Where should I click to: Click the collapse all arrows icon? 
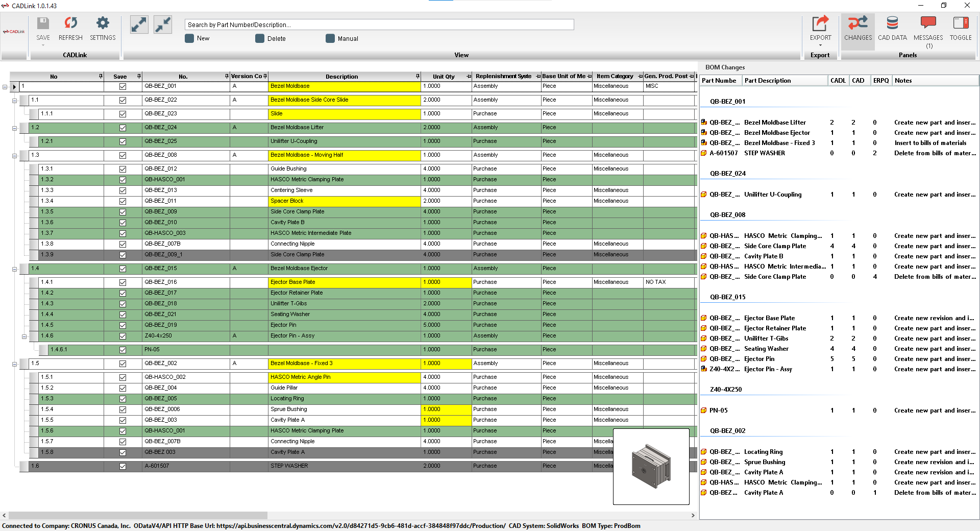[163, 25]
